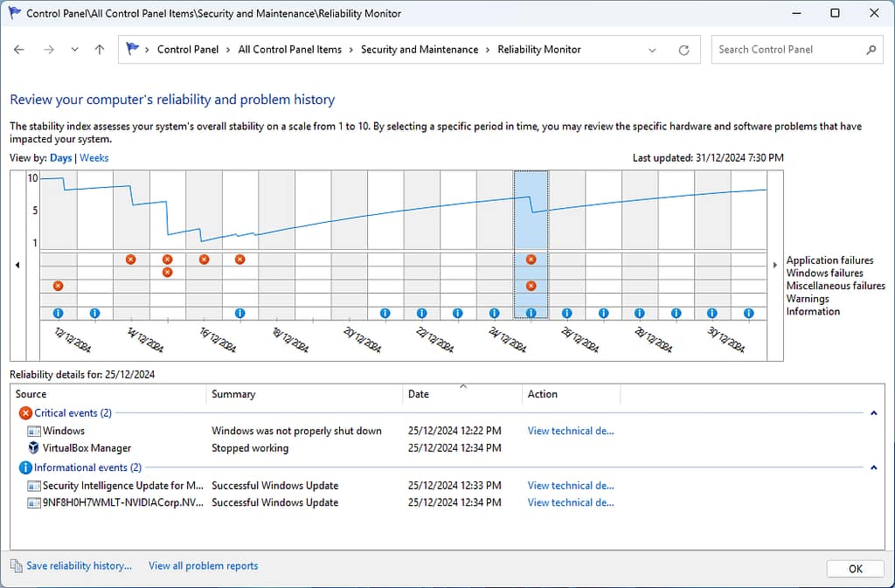Select the 20/12/2024 column in the stability chart

350,210
